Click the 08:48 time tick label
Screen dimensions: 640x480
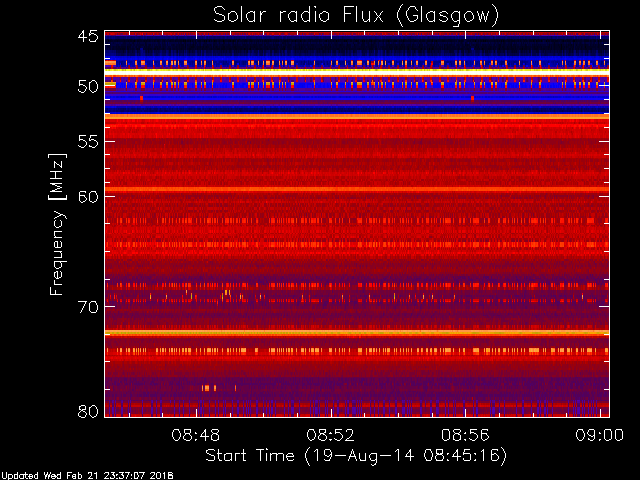pyautogui.click(x=196, y=435)
